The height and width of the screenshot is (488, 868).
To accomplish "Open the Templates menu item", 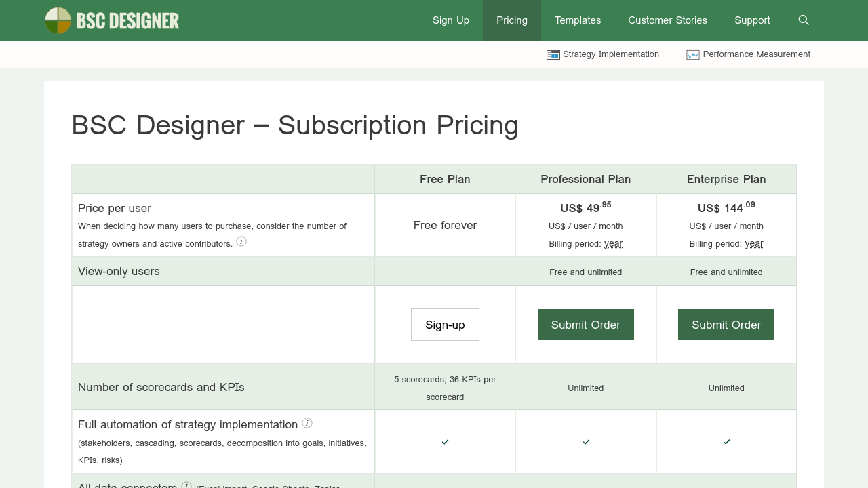I will point(578,20).
